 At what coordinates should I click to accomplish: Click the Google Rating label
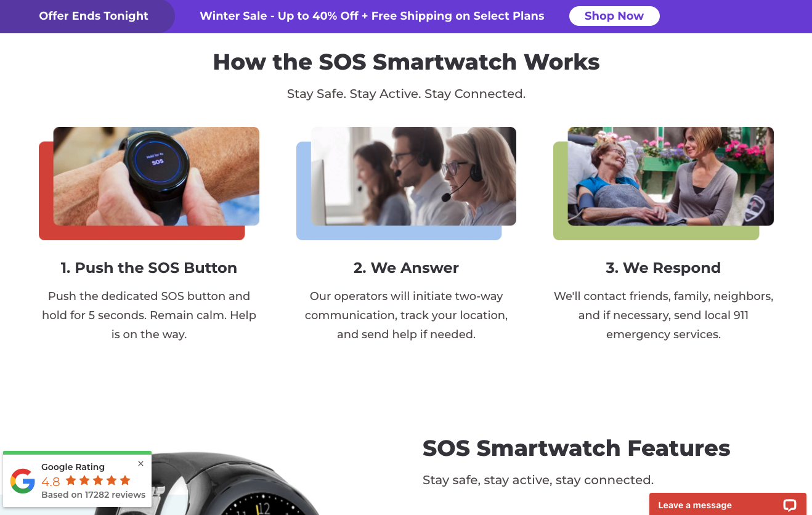73,467
